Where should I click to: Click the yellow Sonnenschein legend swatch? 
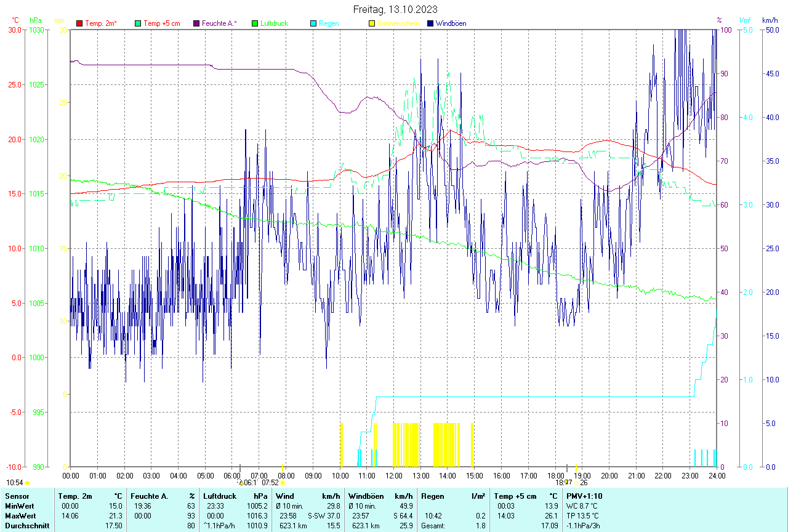pos(372,23)
